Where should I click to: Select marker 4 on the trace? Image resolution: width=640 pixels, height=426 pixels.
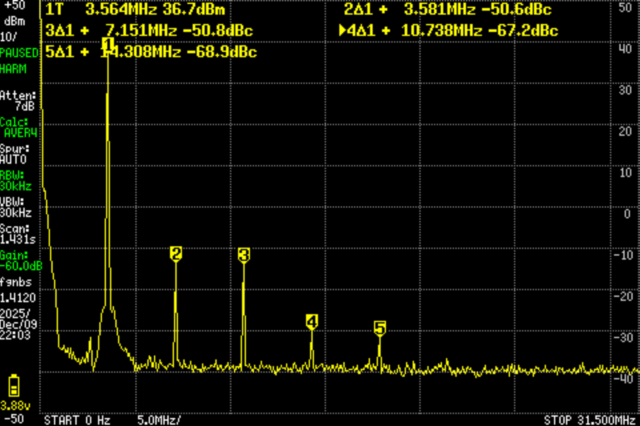click(x=312, y=321)
